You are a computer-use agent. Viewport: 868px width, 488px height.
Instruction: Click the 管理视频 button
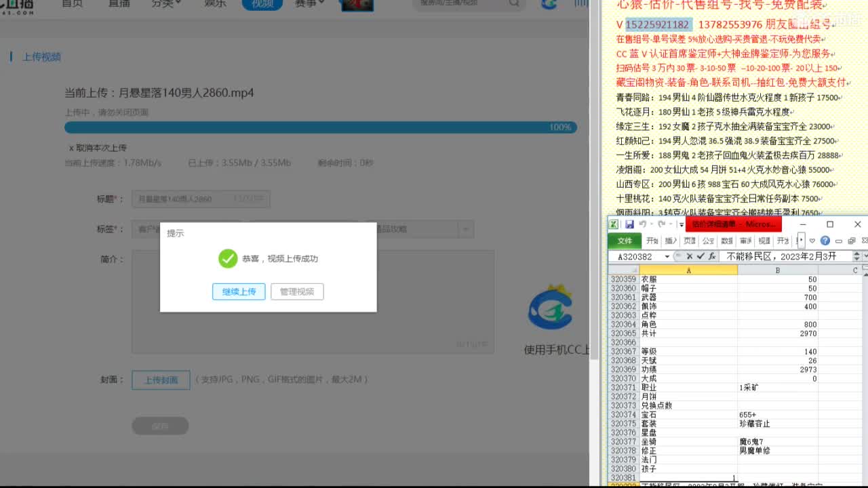297,291
